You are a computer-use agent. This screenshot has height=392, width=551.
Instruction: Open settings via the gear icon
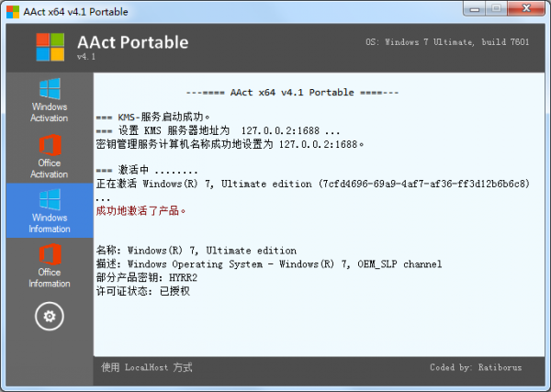(50, 316)
